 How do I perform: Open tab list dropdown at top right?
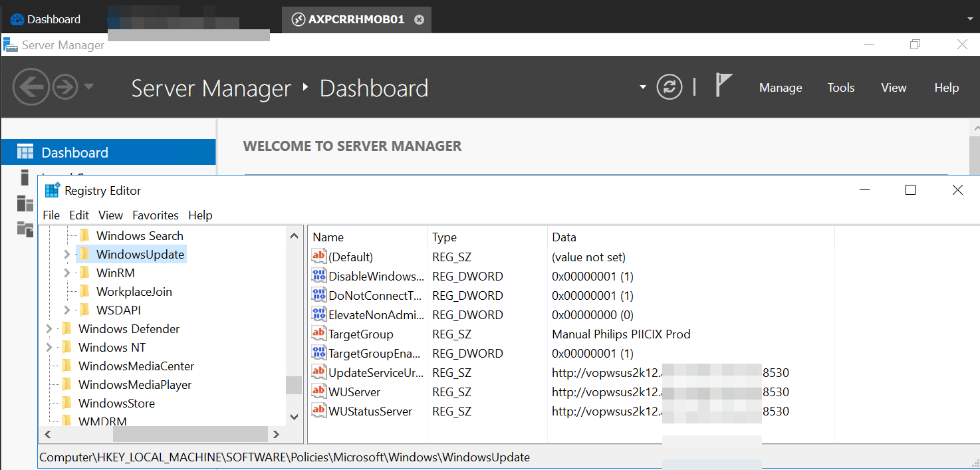click(x=970, y=20)
